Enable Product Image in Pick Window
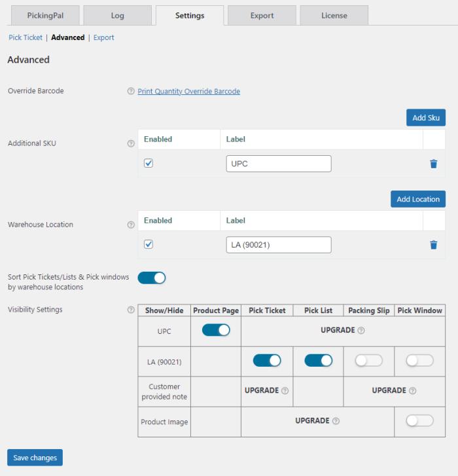Image resolution: width=458 pixels, height=476 pixels. click(x=419, y=421)
